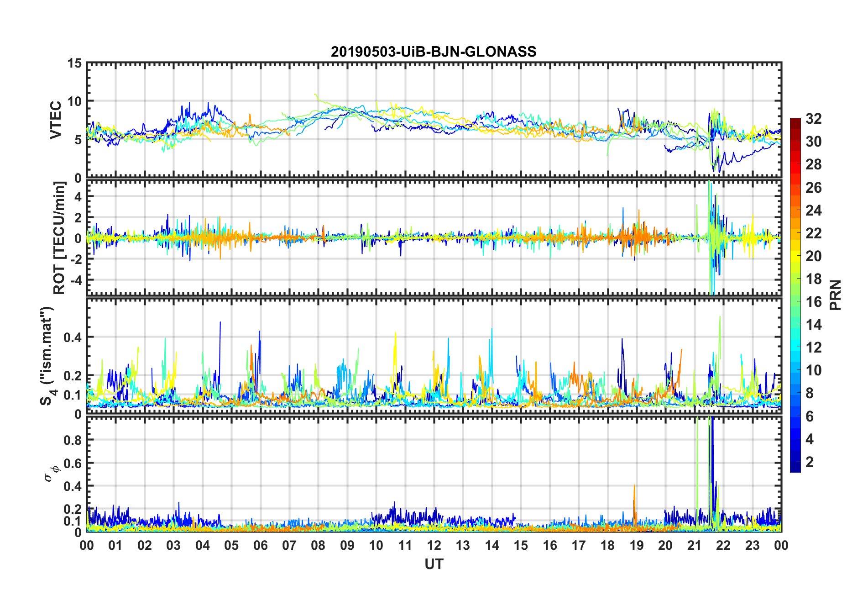Click the ROT plot panel
This screenshot has width=868, height=590.
click(x=434, y=238)
